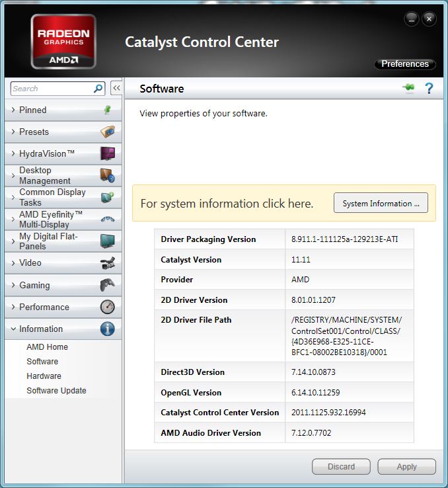Click the Presets label in sidebar
This screenshot has width=448, height=488.
click(x=34, y=132)
